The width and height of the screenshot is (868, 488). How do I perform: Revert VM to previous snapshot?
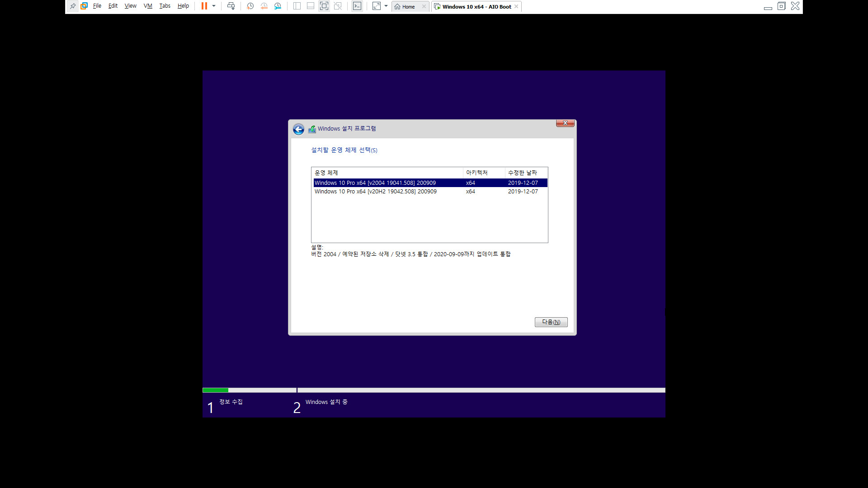coord(264,6)
